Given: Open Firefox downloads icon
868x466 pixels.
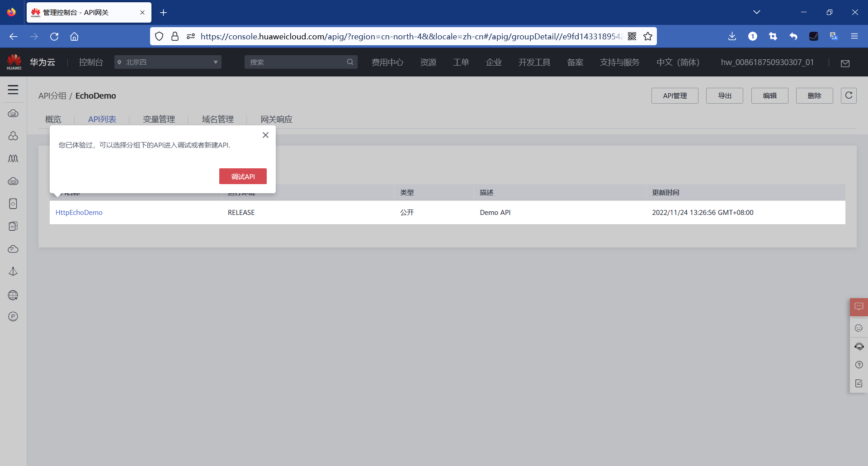Looking at the screenshot, I should (732, 36).
